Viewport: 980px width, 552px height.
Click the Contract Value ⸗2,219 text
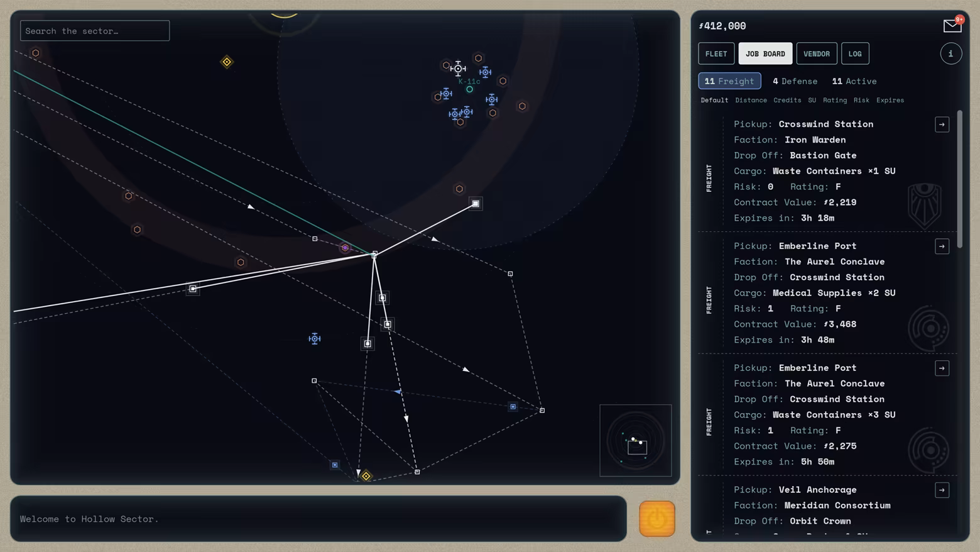point(795,202)
